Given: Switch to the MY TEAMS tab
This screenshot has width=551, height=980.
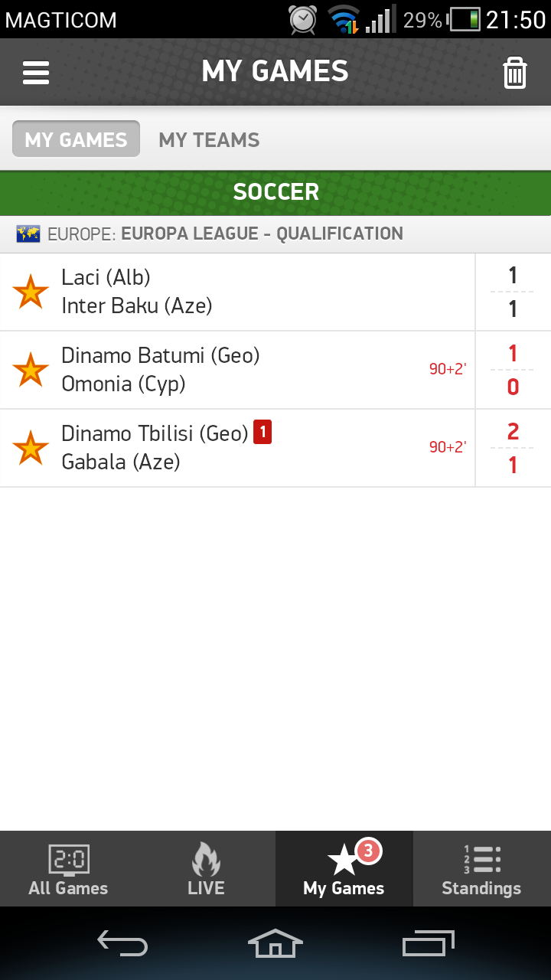Looking at the screenshot, I should tap(209, 140).
